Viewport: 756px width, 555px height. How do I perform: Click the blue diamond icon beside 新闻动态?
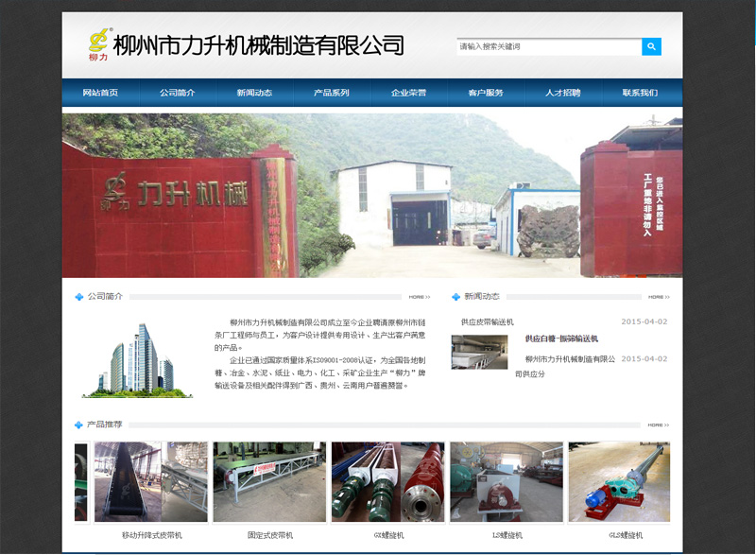coord(458,294)
